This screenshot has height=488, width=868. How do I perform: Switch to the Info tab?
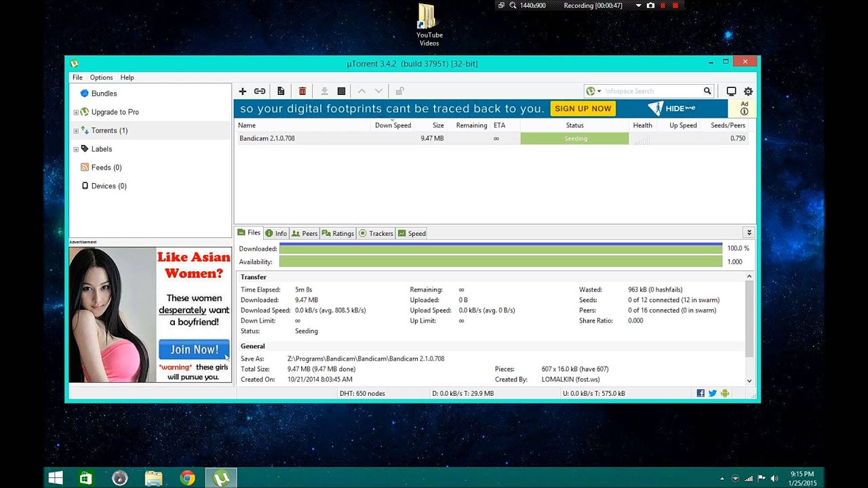pos(276,233)
